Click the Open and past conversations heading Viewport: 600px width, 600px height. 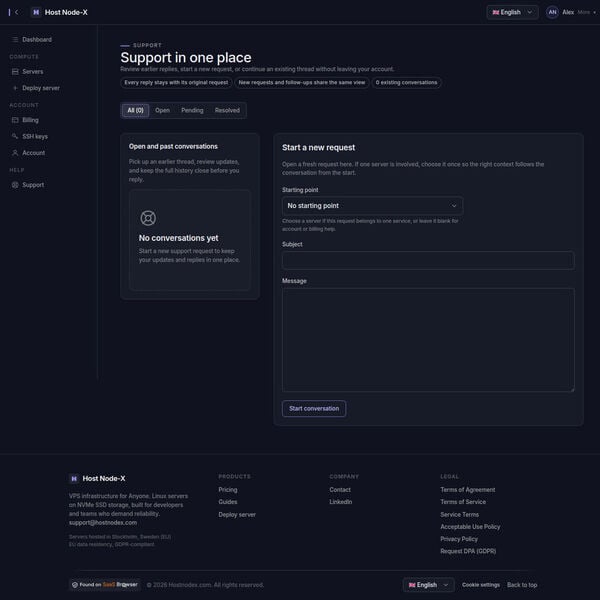173,146
